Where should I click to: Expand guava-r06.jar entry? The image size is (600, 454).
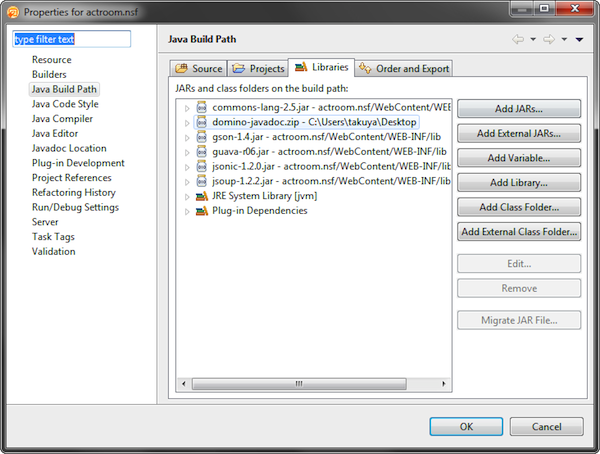[187, 153]
